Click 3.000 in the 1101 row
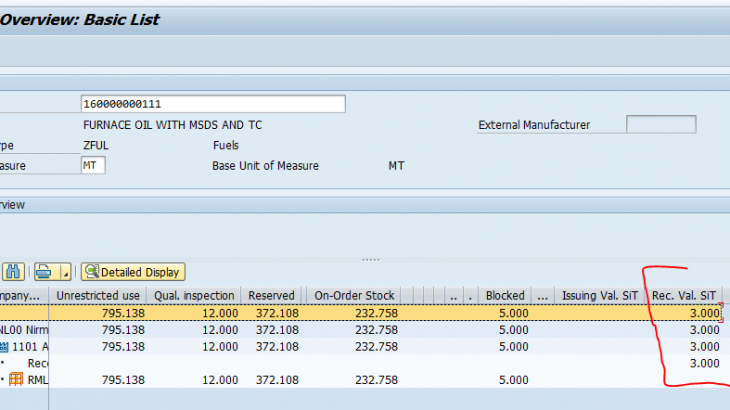The image size is (730, 410). [705, 347]
